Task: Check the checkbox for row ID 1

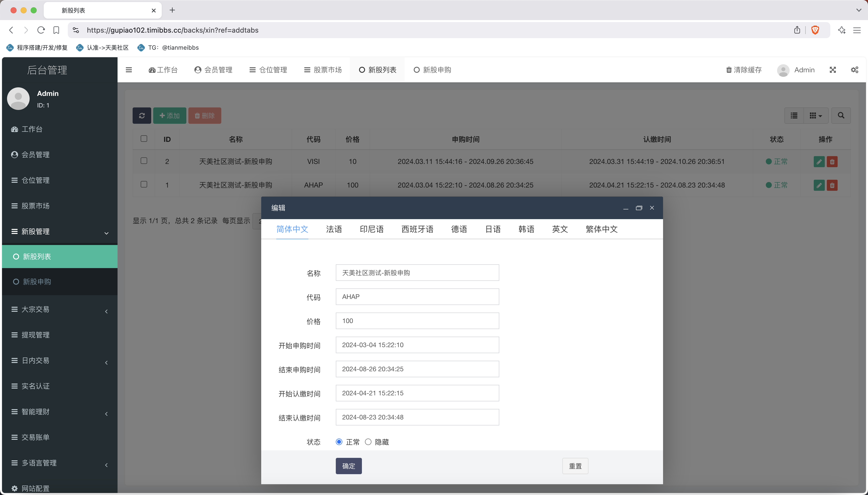Action: pos(144,184)
